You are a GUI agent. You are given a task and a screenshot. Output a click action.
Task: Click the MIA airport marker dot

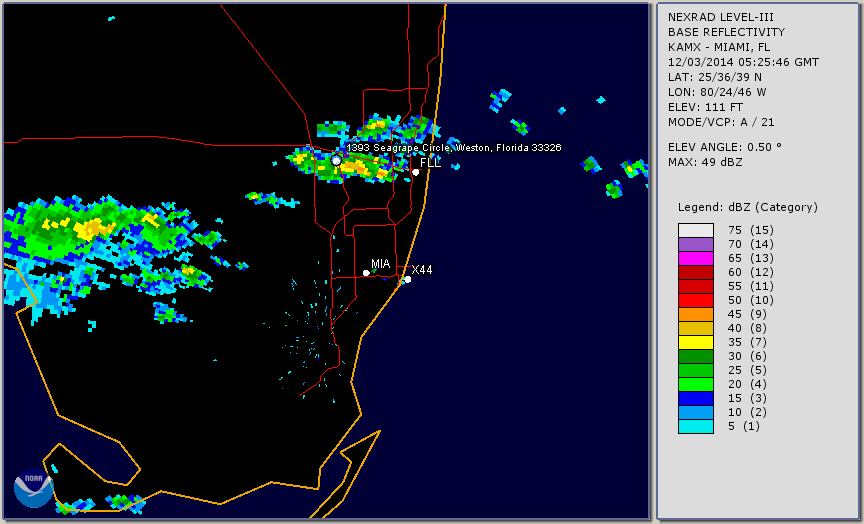[366, 273]
